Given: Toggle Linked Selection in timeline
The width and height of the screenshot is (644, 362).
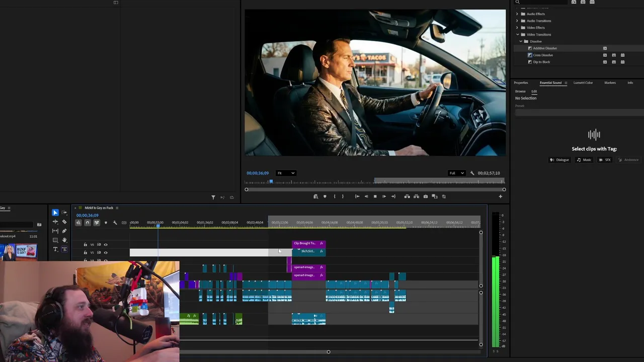Looking at the screenshot, I should click(x=97, y=223).
